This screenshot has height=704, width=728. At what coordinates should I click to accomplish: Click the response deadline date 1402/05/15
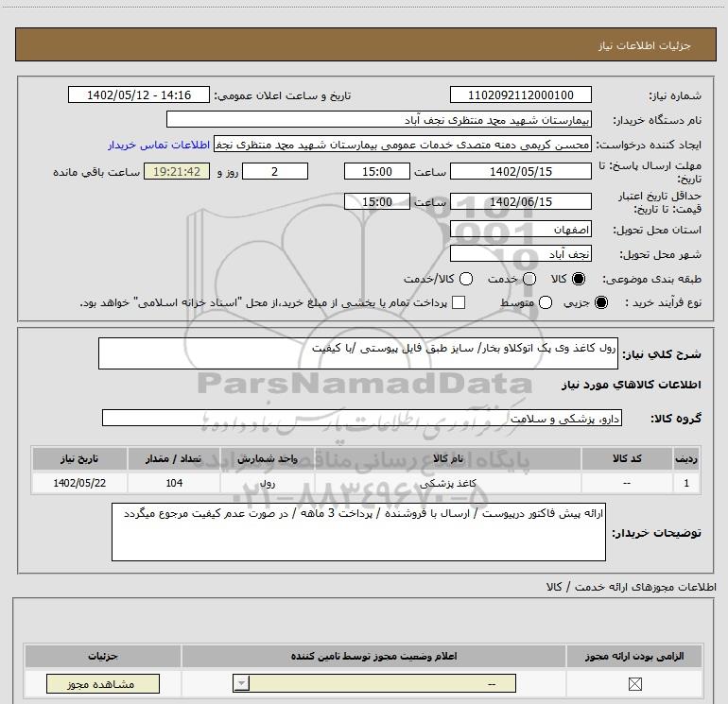point(520,171)
